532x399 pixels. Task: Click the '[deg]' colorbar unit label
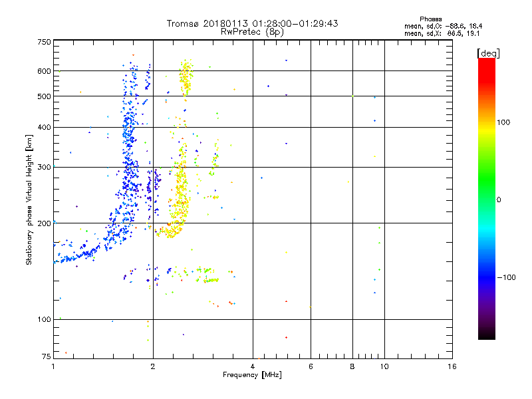click(x=488, y=54)
